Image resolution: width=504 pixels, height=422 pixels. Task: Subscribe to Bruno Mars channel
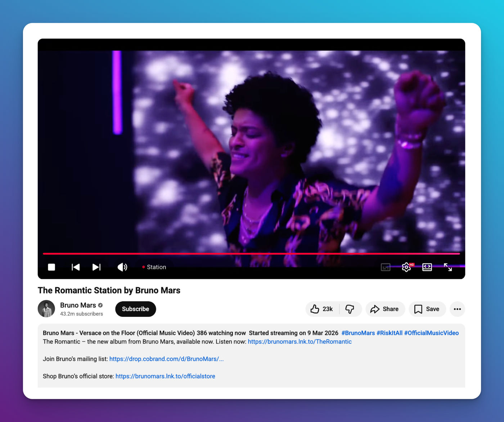135,309
